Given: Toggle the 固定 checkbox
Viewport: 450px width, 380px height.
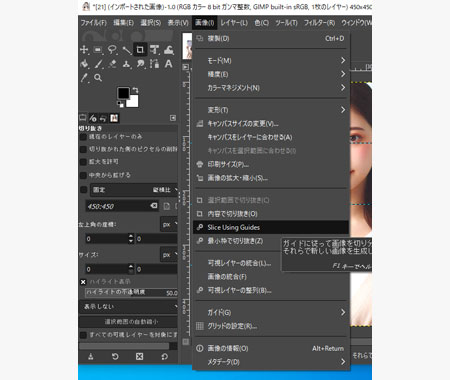Looking at the screenshot, I should pos(83,190).
